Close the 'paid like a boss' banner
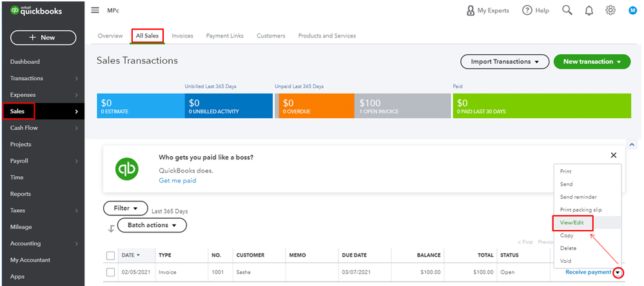Viewport: 644px width, 286px height. click(x=614, y=155)
